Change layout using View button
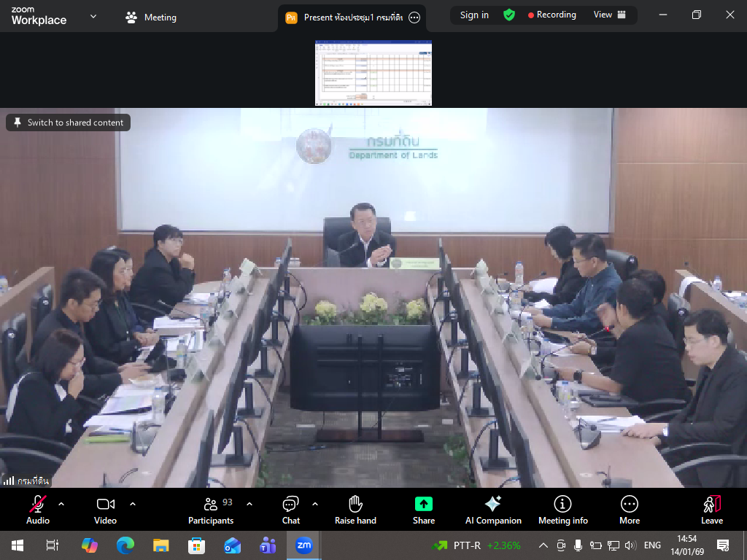 (x=610, y=15)
